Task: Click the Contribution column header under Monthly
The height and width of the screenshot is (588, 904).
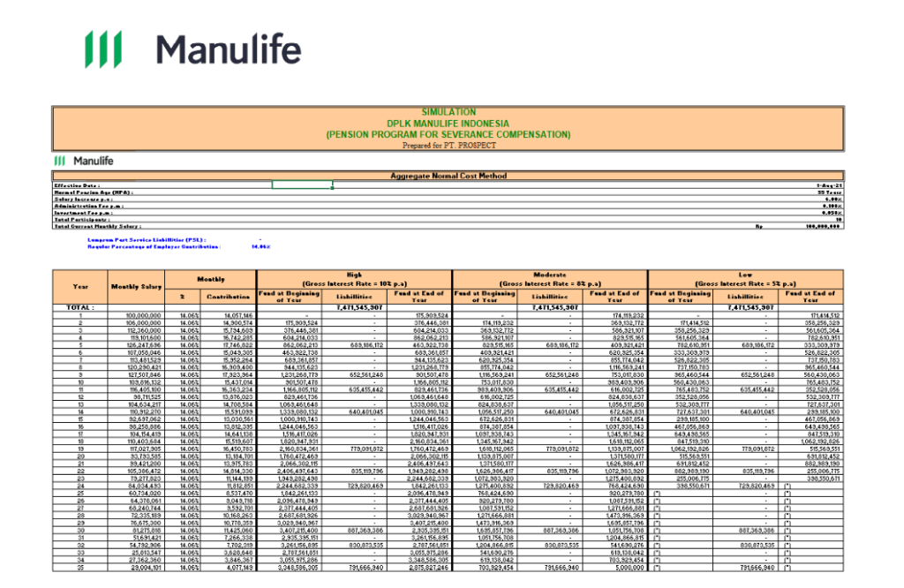Action: (x=223, y=296)
